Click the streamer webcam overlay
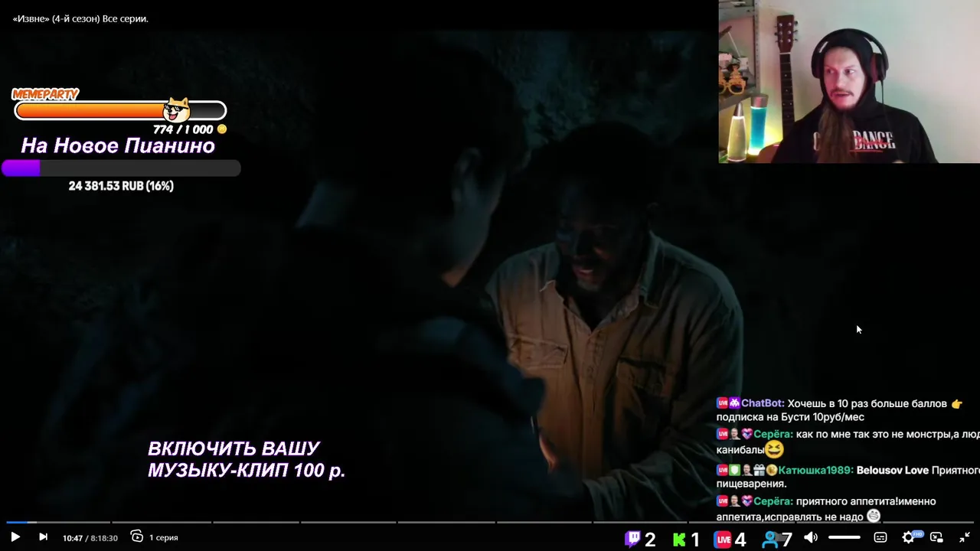 coord(849,81)
